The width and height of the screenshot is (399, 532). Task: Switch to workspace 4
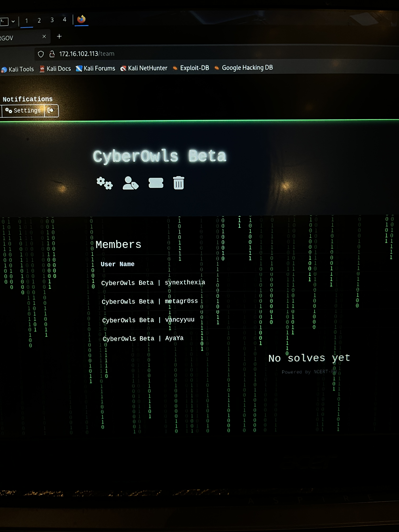click(x=65, y=20)
